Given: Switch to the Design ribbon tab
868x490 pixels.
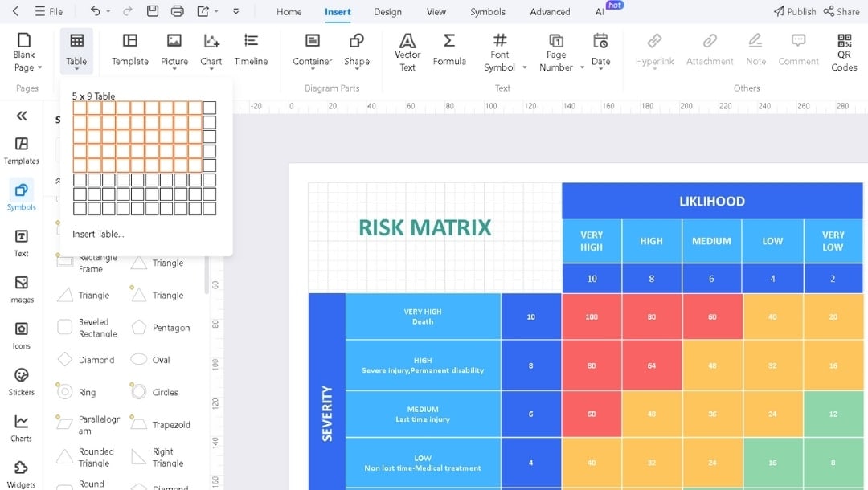Looking at the screenshot, I should 387,12.
